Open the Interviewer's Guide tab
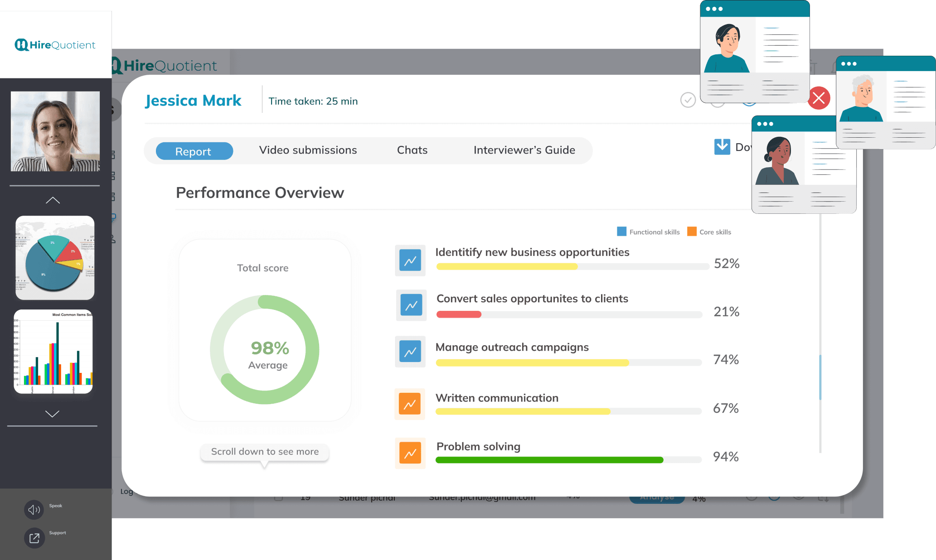This screenshot has width=936, height=560. pyautogui.click(x=524, y=150)
